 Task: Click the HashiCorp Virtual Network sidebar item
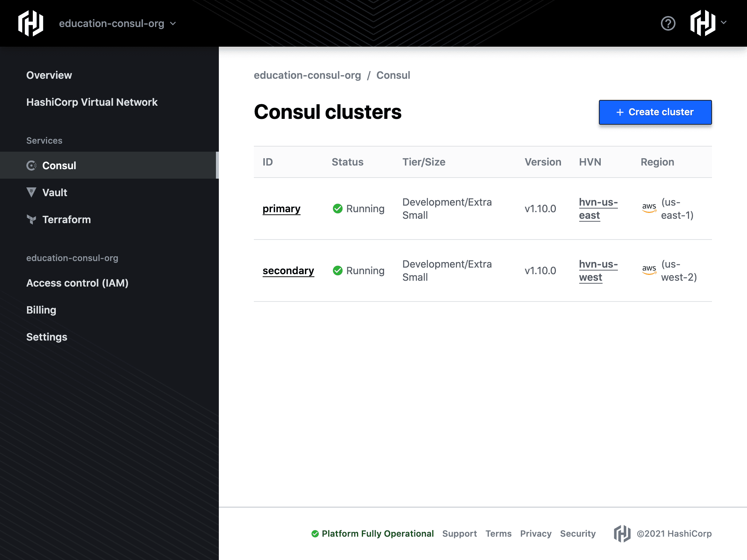(x=91, y=102)
